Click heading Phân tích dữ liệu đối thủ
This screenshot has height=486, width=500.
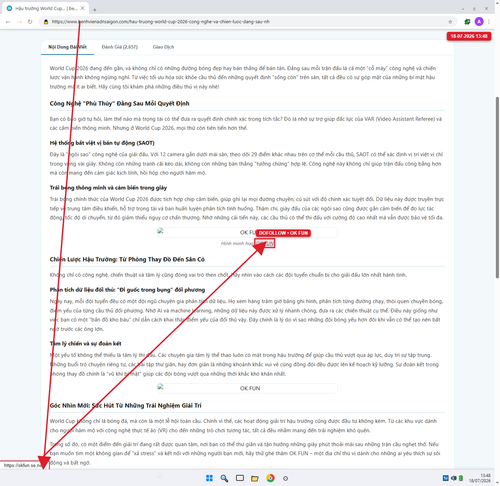[x=127, y=289]
